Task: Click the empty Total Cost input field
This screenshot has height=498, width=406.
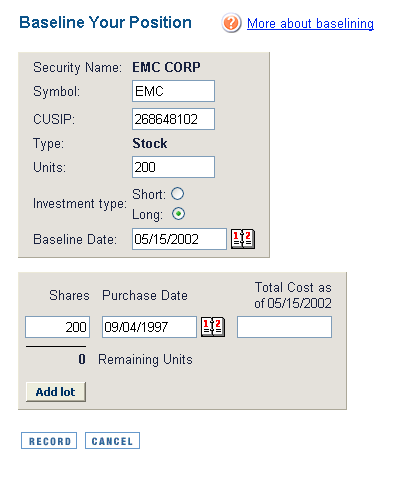Action: 284,327
